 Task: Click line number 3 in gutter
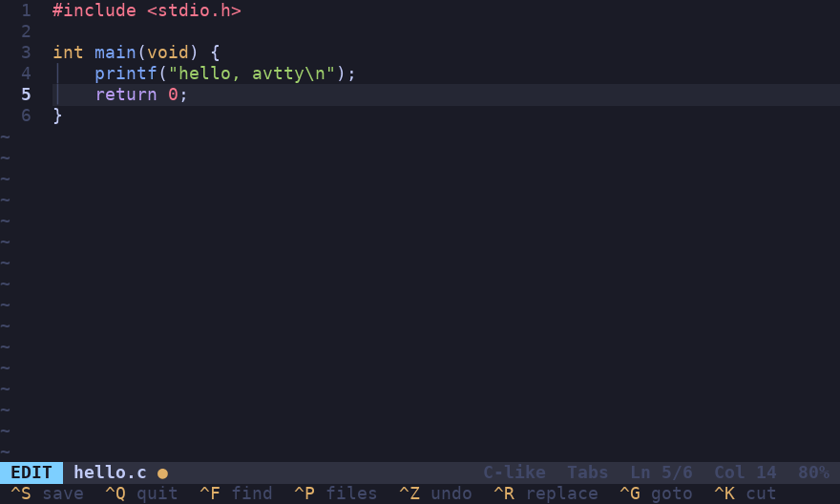point(27,52)
